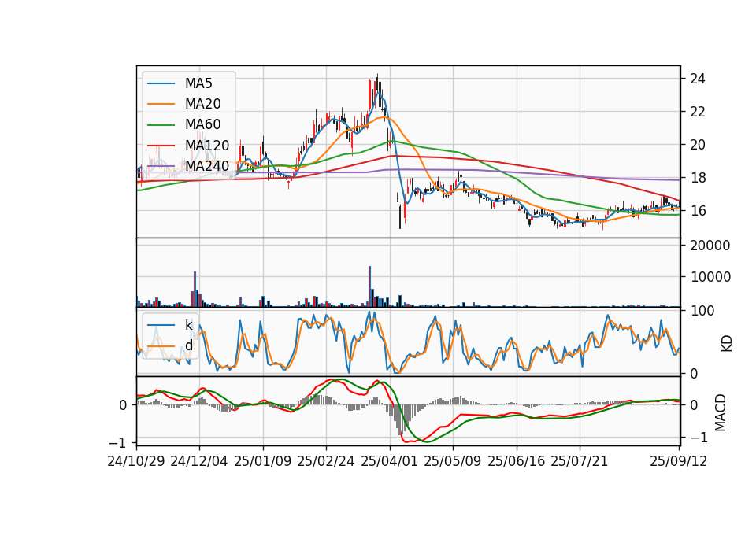
Task: Click the volume axis value 10000
Action: point(710,277)
